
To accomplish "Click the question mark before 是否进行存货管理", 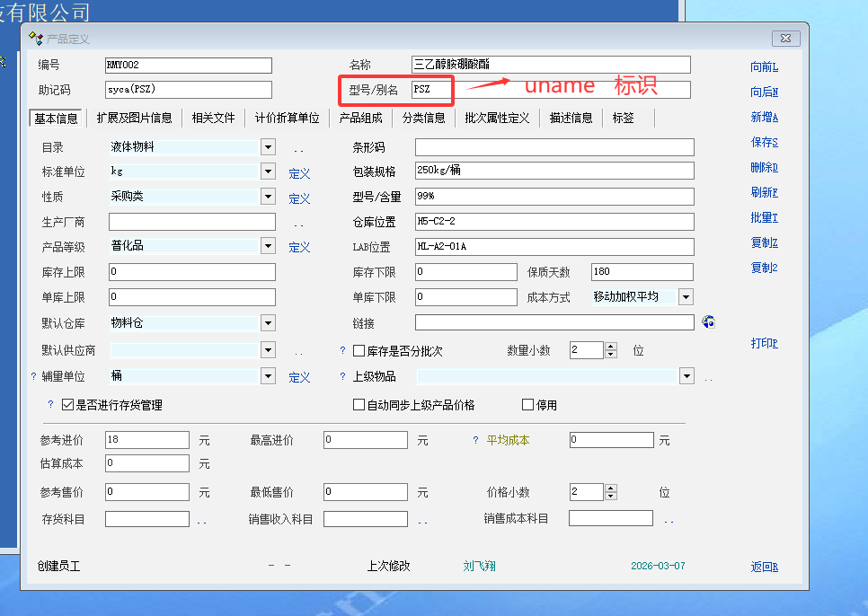I will (x=50, y=405).
